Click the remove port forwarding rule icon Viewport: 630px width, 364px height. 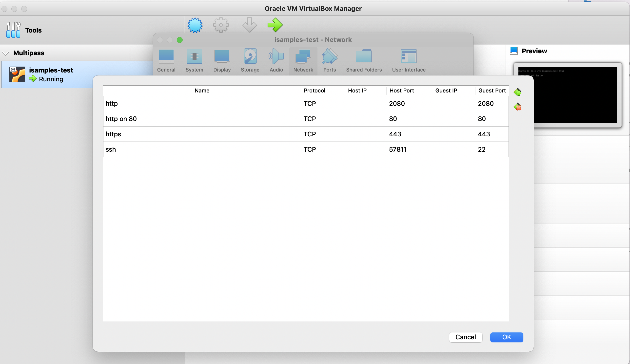(517, 107)
